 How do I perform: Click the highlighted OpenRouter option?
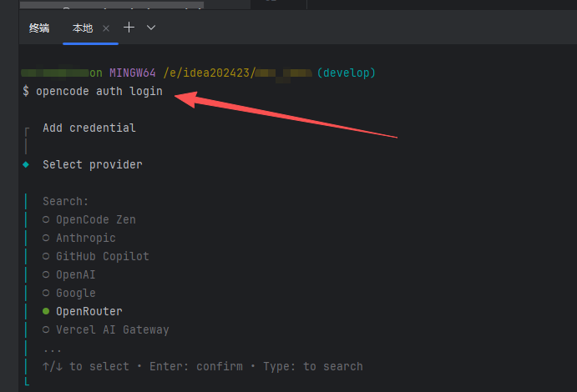89,311
